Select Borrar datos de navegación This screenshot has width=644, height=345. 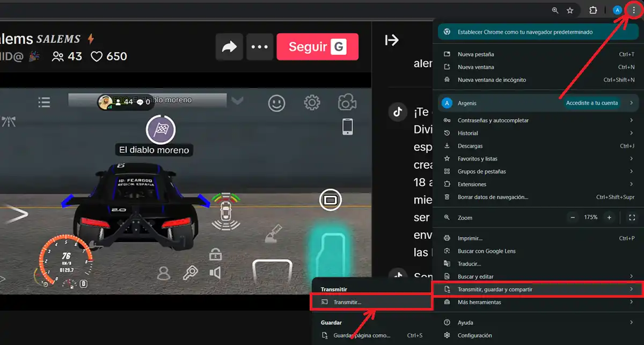pos(539,197)
